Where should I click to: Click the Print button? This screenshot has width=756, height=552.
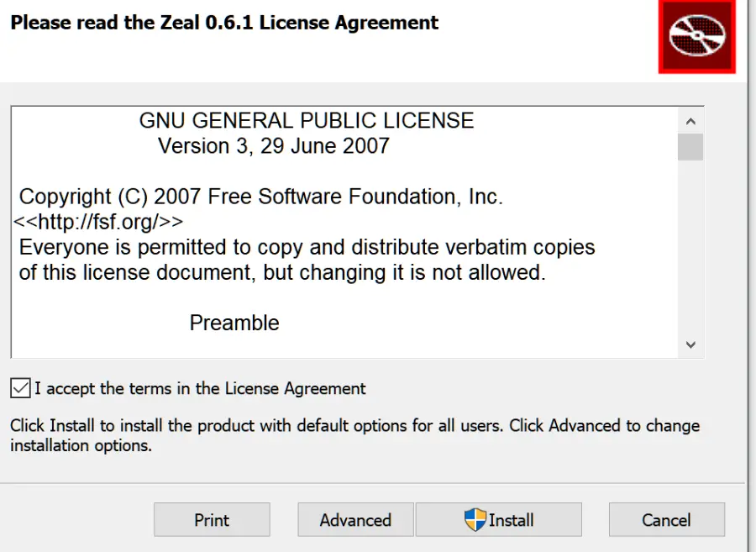(x=212, y=520)
